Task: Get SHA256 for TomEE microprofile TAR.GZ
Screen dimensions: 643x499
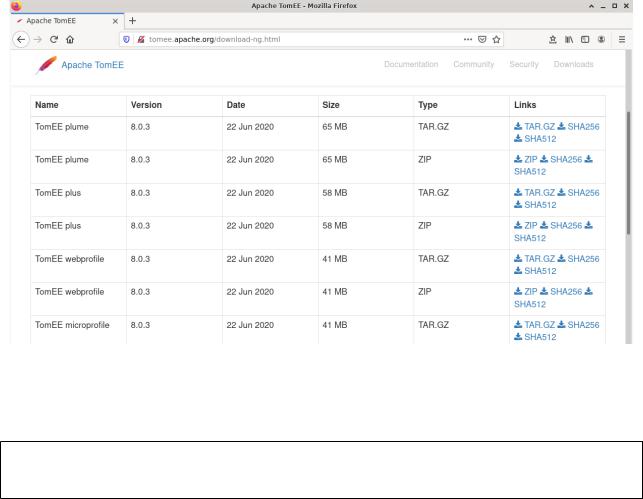Action: (578, 325)
